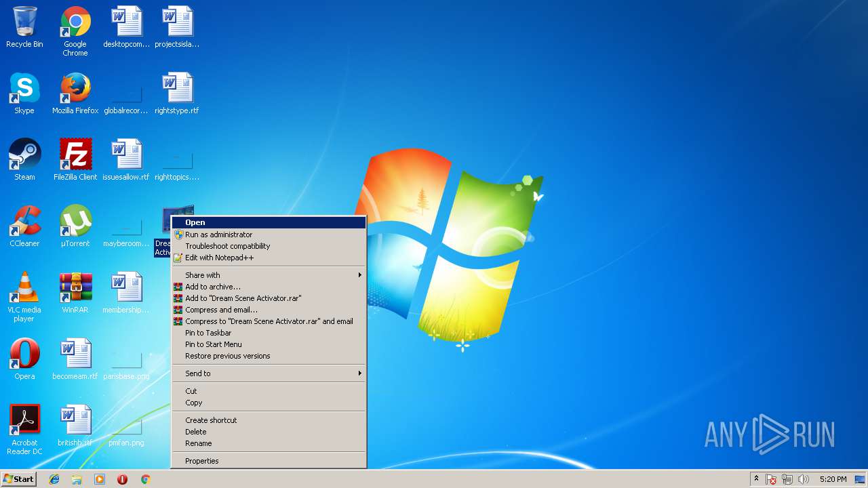868x488 pixels.
Task: Select the projectsisla... Word document icon
Action: pyautogui.click(x=177, y=27)
